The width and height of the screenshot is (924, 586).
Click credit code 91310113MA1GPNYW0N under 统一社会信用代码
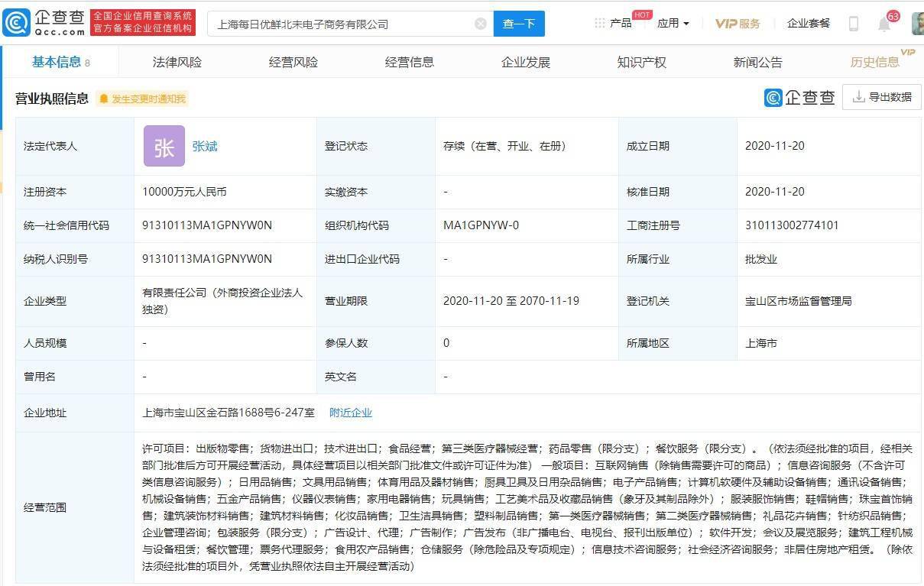pos(207,225)
